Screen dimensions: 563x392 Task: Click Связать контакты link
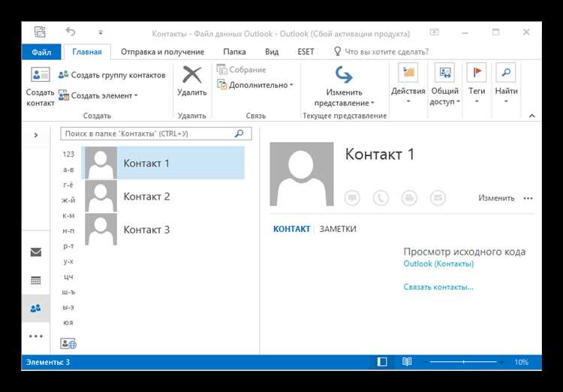pos(438,287)
